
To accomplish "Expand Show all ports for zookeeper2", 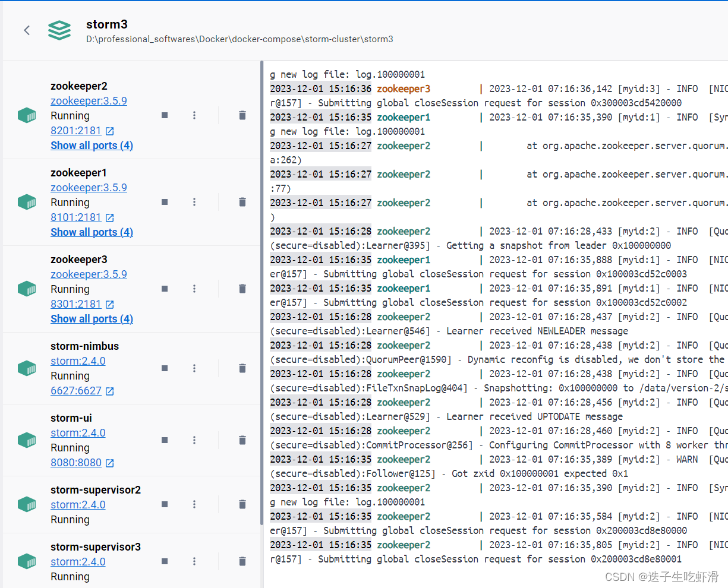I will pos(92,145).
